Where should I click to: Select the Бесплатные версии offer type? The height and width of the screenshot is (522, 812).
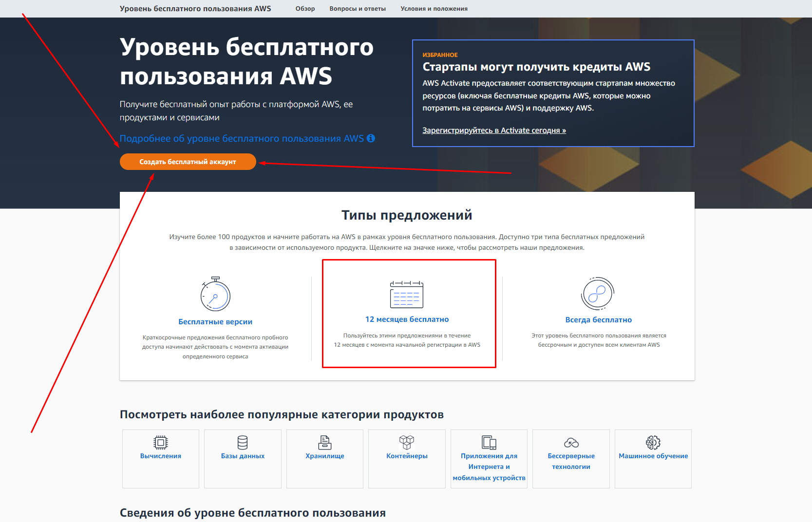pyautogui.click(x=215, y=321)
